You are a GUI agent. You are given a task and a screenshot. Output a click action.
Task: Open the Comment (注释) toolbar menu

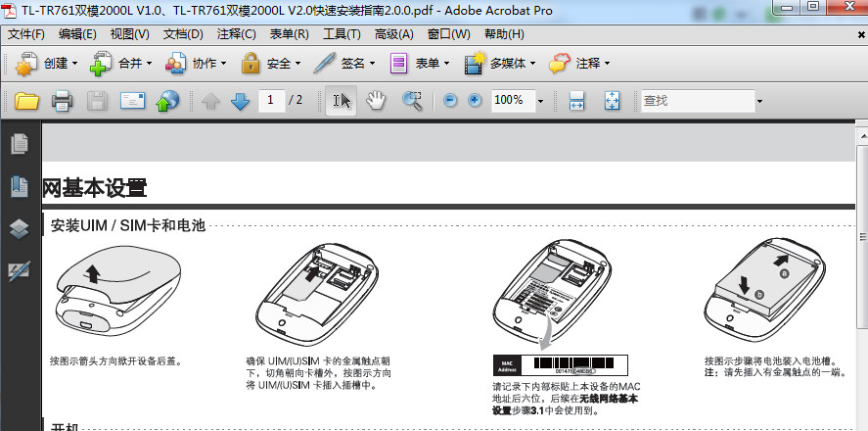[x=579, y=64]
